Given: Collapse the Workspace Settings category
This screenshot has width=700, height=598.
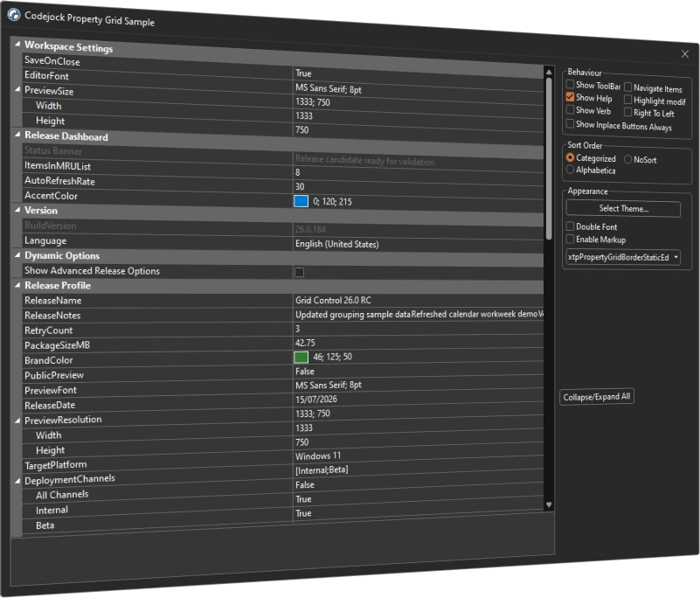Looking at the screenshot, I should coord(17,44).
